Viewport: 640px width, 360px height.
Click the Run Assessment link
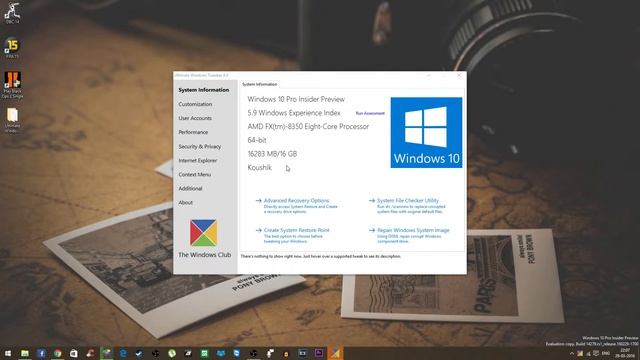click(x=370, y=113)
